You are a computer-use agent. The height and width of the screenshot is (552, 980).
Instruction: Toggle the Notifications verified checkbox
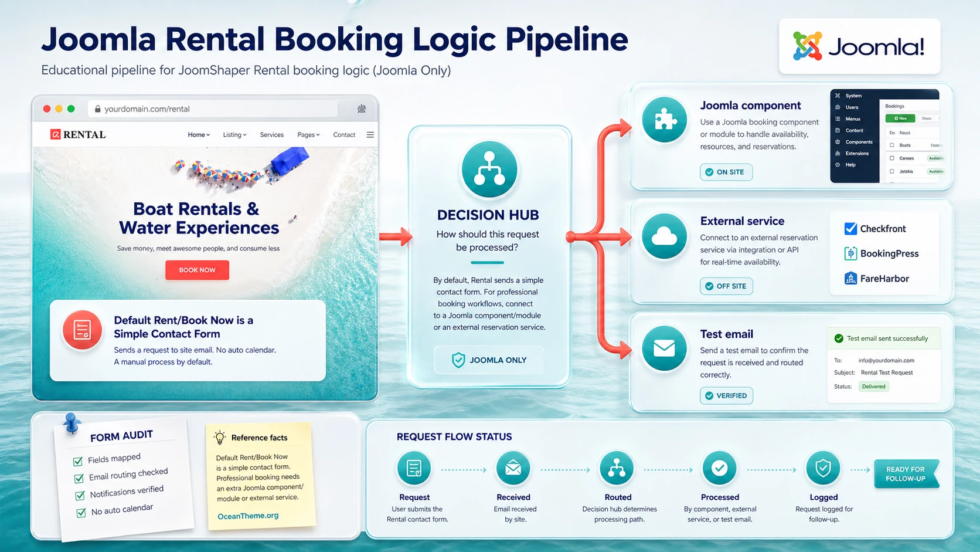(80, 496)
